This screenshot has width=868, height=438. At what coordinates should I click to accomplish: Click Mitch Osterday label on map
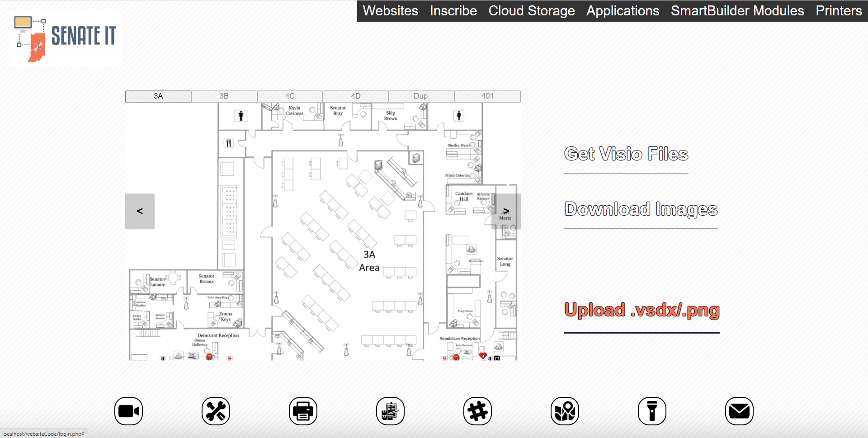pos(458,175)
